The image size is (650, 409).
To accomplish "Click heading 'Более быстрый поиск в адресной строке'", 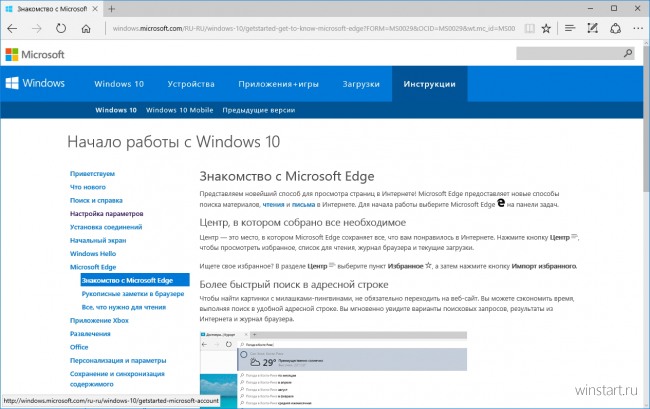I will click(x=294, y=285).
